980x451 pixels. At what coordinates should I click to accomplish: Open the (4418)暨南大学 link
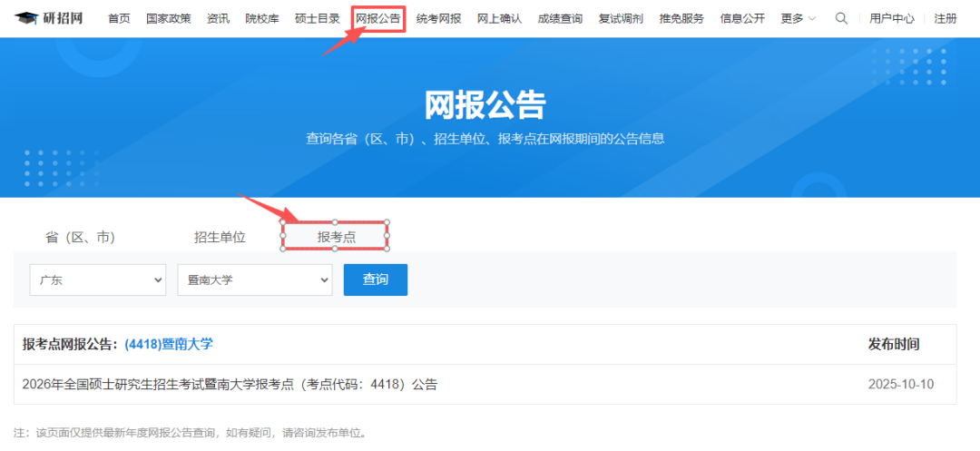tap(169, 344)
